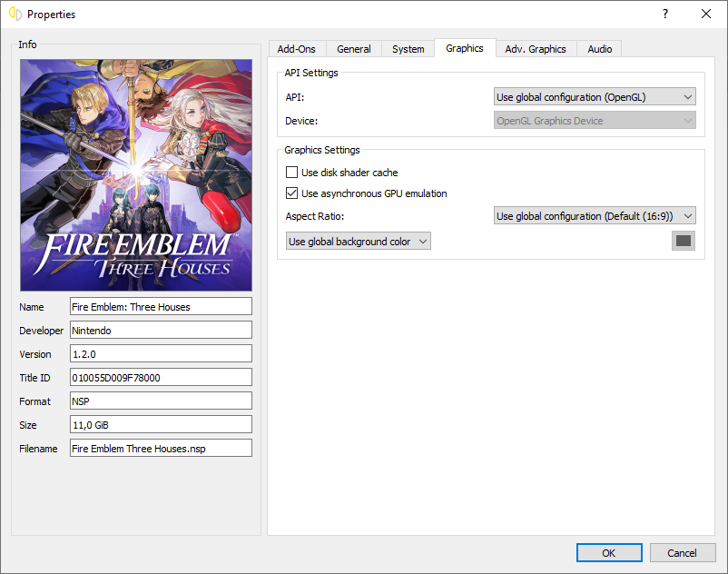Confirm with the OK button
The width and height of the screenshot is (728, 574).
pos(609,552)
